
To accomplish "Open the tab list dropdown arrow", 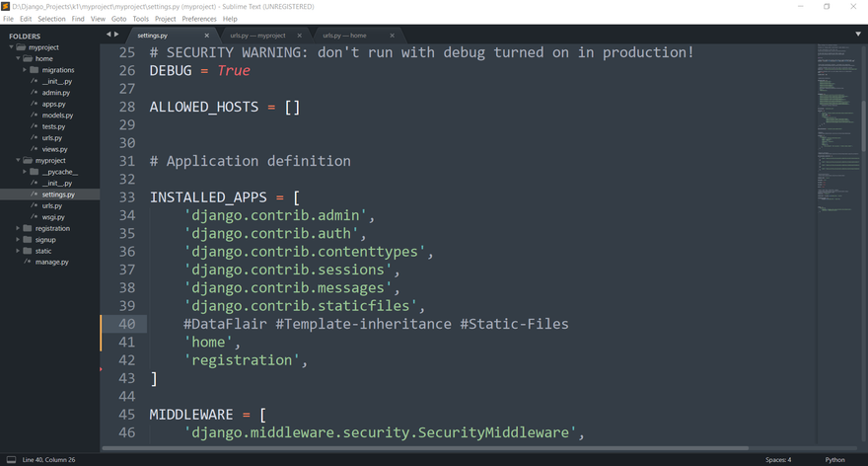I will pyautogui.click(x=858, y=35).
